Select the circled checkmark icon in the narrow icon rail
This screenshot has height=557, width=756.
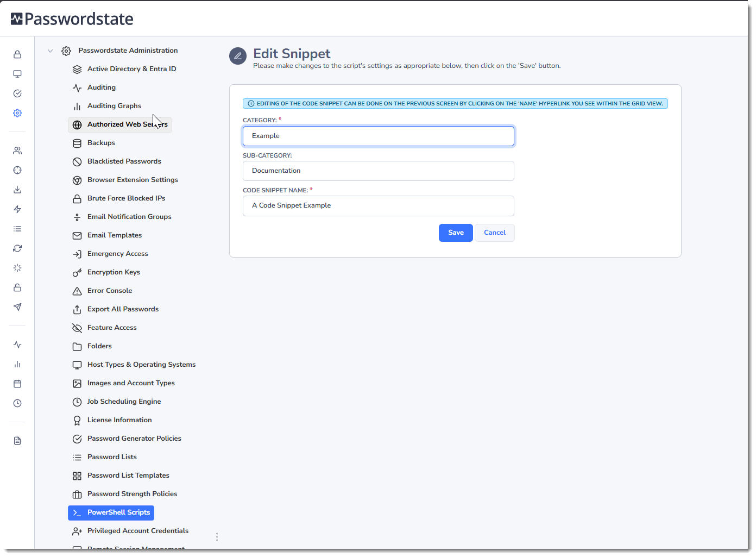17,93
